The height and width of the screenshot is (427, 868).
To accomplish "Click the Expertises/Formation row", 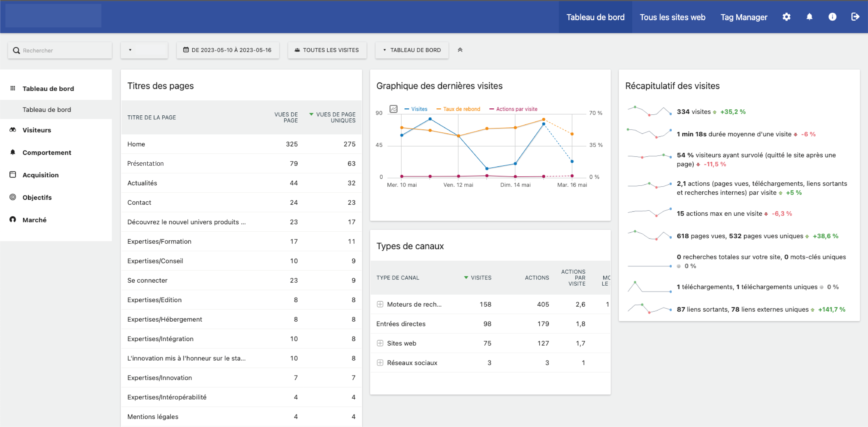I will tap(241, 241).
